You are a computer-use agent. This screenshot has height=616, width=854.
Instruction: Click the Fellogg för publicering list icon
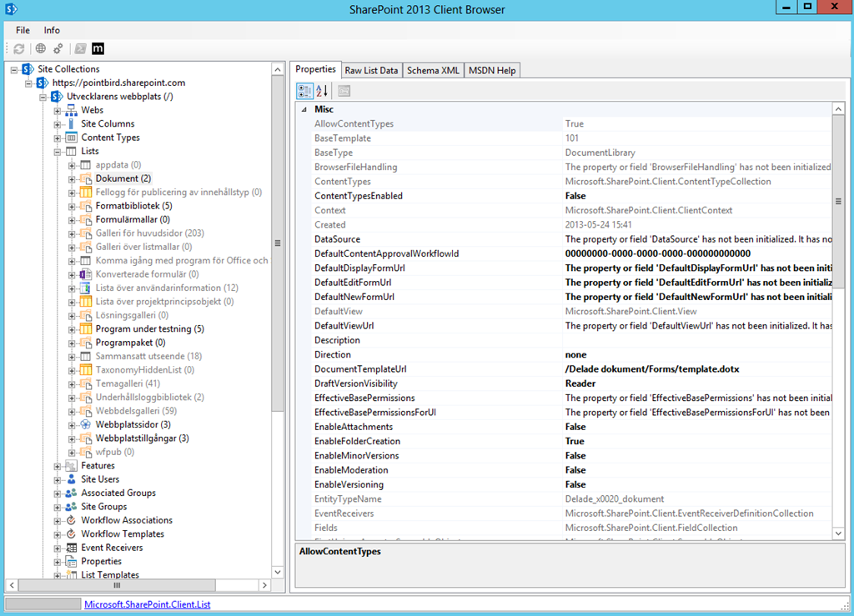(86, 192)
